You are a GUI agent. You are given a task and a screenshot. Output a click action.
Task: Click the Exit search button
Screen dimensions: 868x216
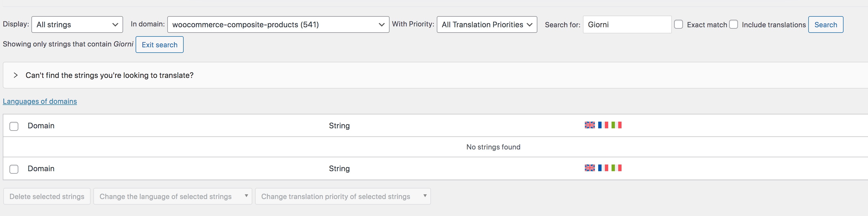[160, 45]
